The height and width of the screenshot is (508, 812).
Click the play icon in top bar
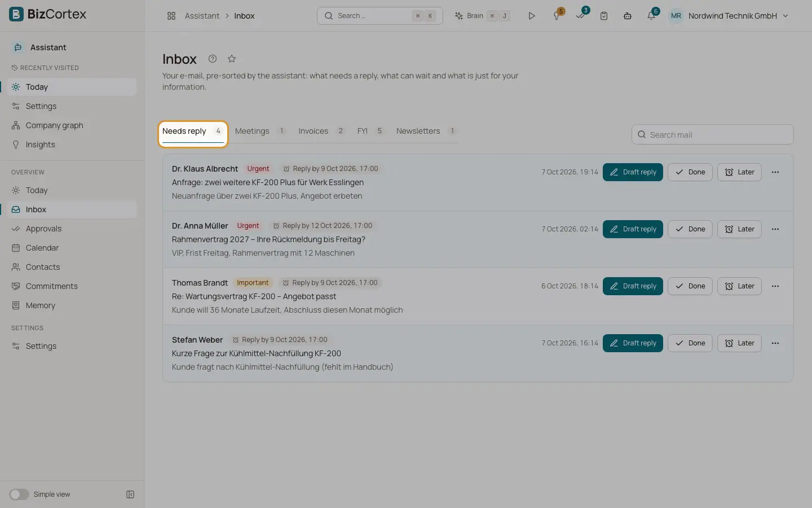click(x=531, y=16)
